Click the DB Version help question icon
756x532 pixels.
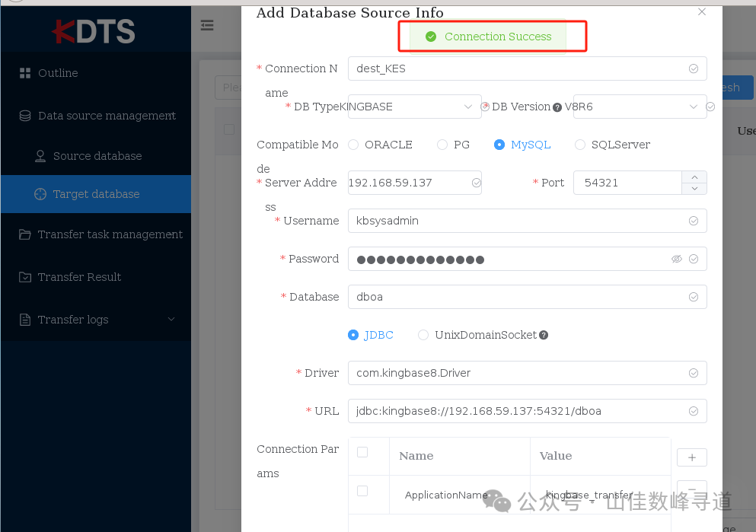point(557,107)
